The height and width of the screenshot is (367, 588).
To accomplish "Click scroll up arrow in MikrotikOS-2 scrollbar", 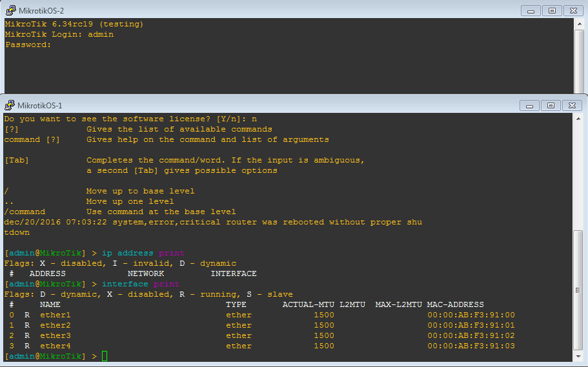I will (580, 24).
